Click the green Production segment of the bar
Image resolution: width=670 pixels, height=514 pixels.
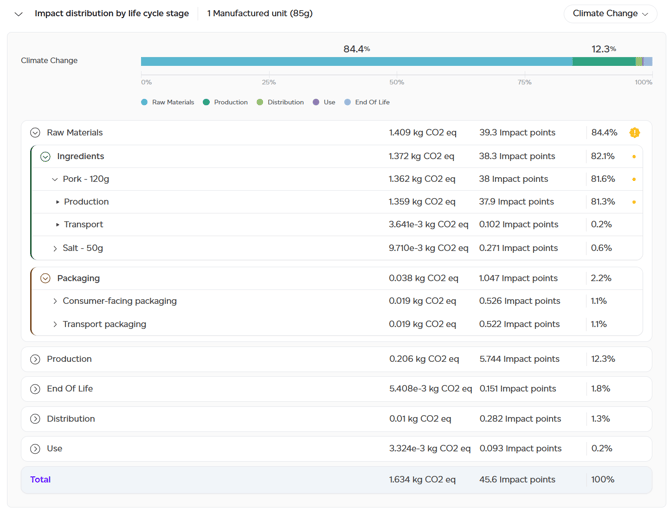[604, 62]
